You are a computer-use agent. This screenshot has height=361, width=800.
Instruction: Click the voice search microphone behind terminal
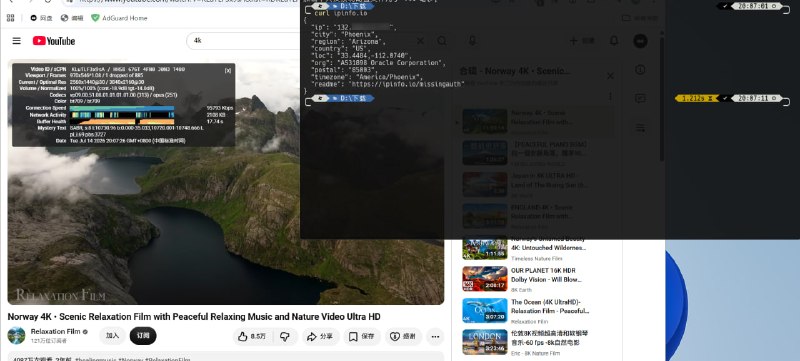tap(473, 41)
